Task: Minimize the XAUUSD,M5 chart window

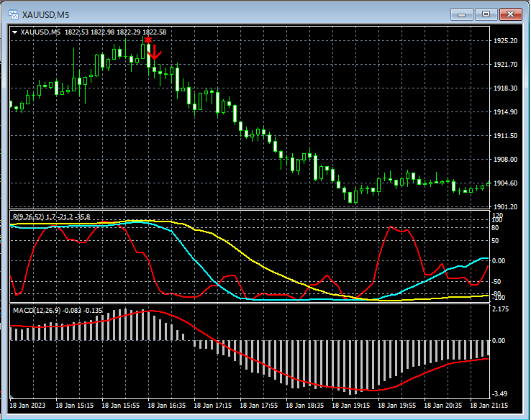Action: 462,14
